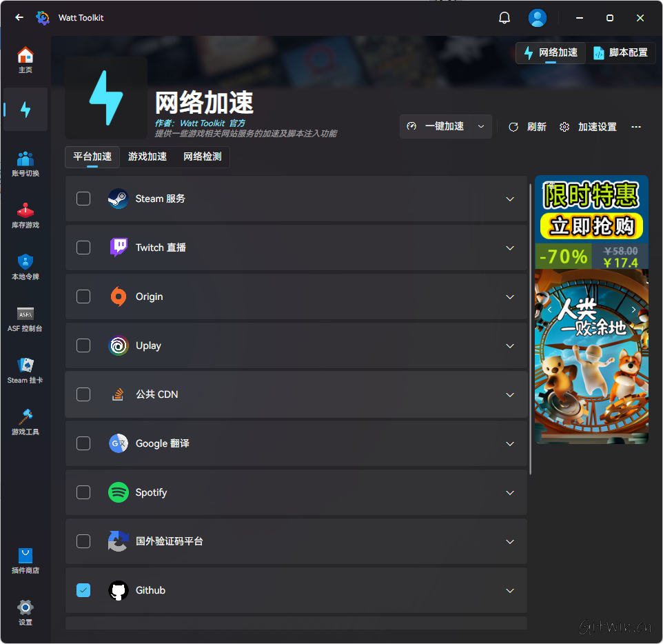Tick the Spotify checkbox

pos(83,492)
